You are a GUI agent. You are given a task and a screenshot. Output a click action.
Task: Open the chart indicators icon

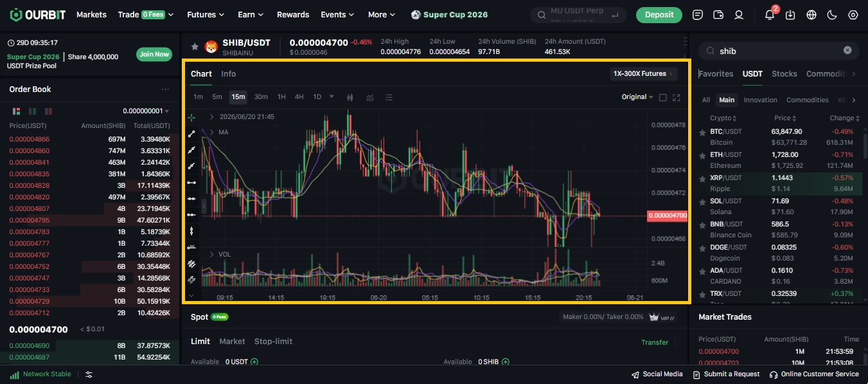[x=370, y=97]
